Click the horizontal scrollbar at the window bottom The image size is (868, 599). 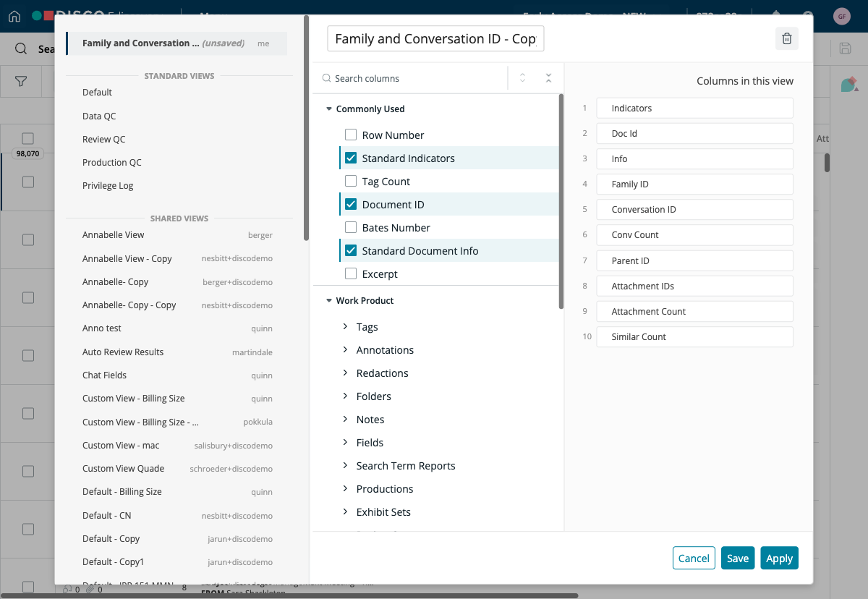(289, 596)
